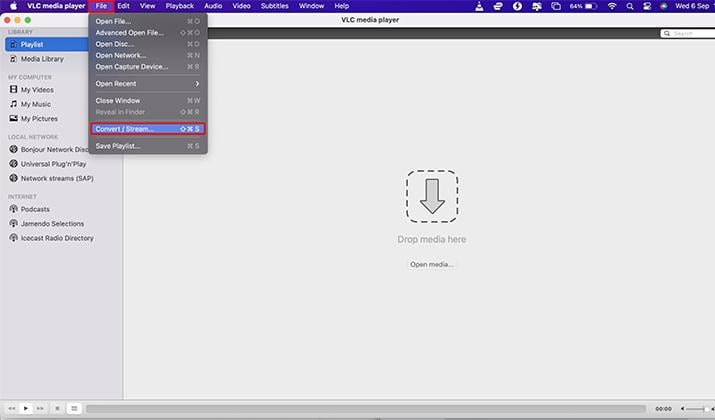Choose Save Playlist... menu entry

pos(148,146)
